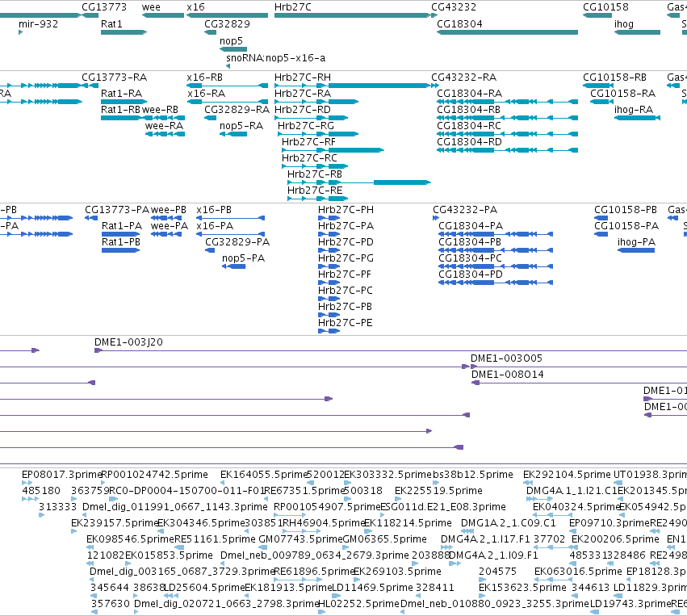Screen dimensions: 687x616
Task: Select the RP001024742.5prime EST marker
Action: [103, 482]
